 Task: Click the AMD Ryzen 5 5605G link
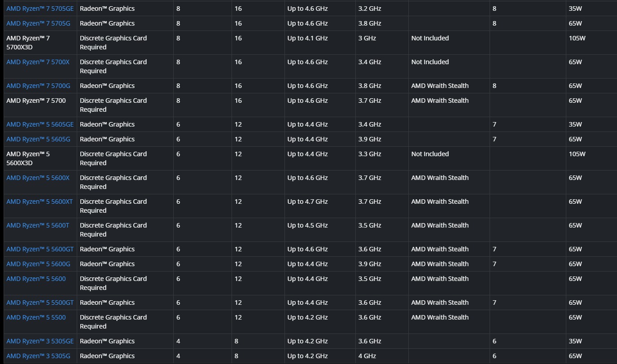(x=38, y=139)
